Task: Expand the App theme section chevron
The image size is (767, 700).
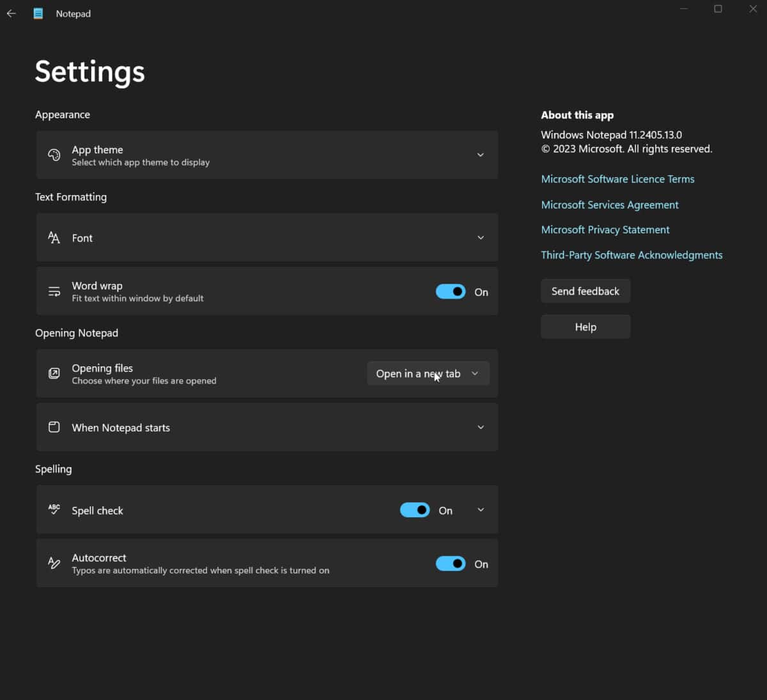Action: (x=481, y=155)
